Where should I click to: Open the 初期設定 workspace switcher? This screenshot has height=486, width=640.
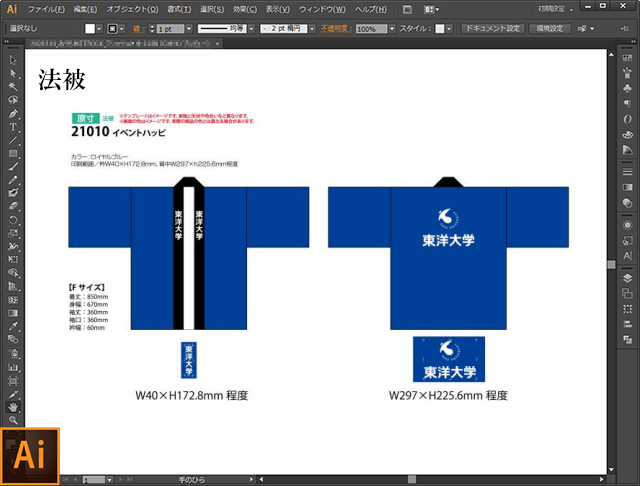[x=555, y=9]
